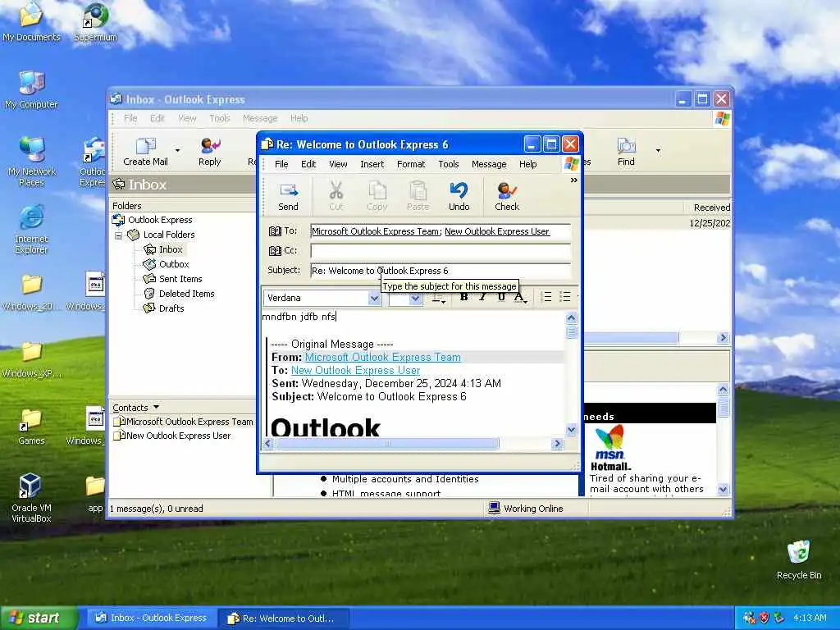Viewport: 840px width, 630px height.
Task: Open My Network Places desktop icon
Action: [32, 162]
